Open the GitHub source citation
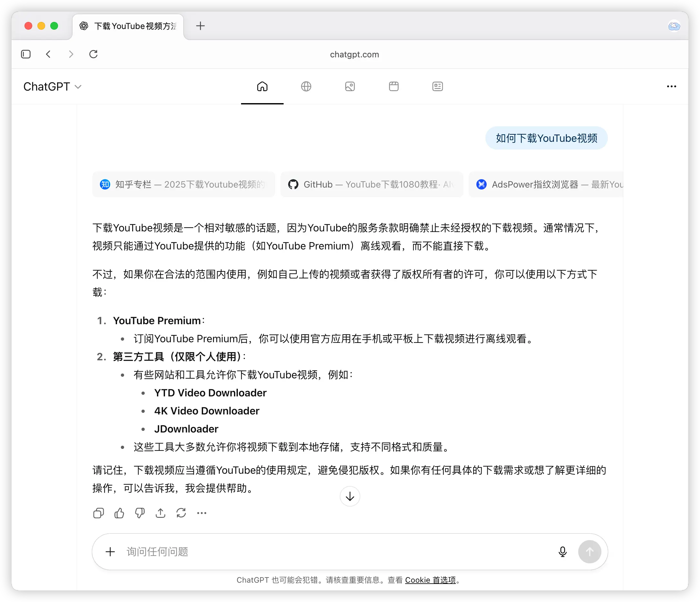Screen dimensions: 700x602 (x=372, y=184)
